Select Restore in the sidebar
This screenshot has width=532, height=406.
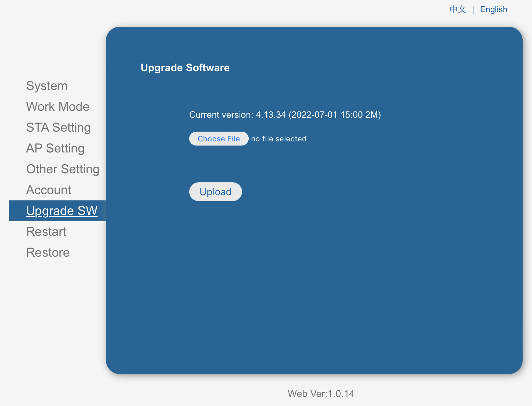tap(48, 252)
